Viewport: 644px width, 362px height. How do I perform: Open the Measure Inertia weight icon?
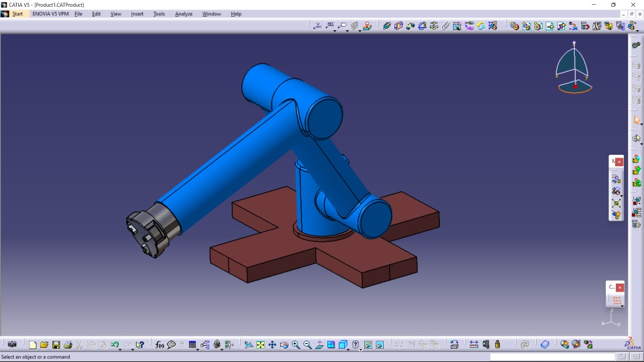point(497,345)
